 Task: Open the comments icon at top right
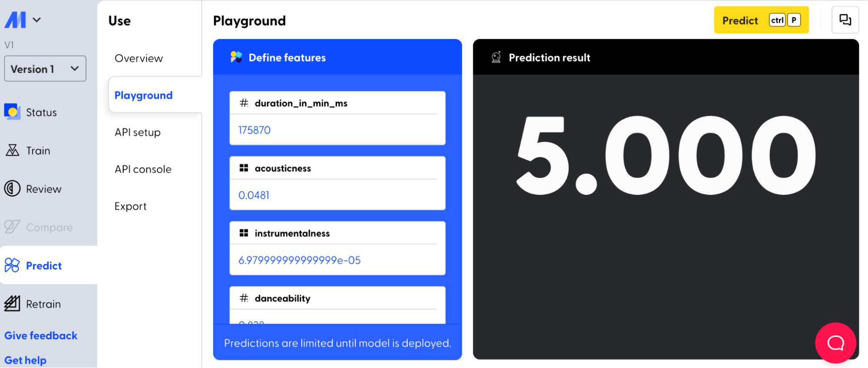845,20
